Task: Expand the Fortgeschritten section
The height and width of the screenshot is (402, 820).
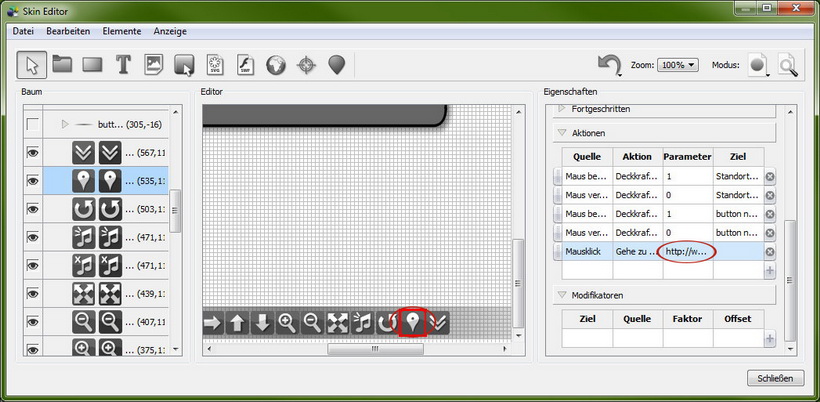Action: (x=561, y=108)
